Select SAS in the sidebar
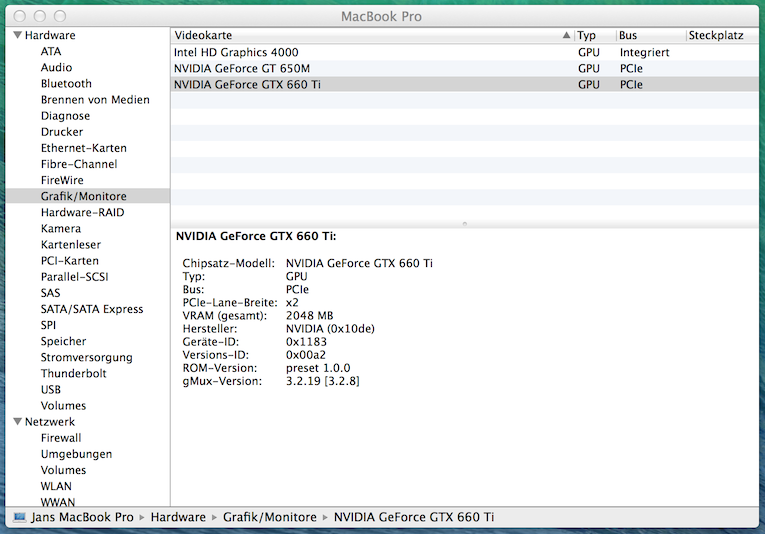This screenshot has height=534, width=765. click(50, 293)
